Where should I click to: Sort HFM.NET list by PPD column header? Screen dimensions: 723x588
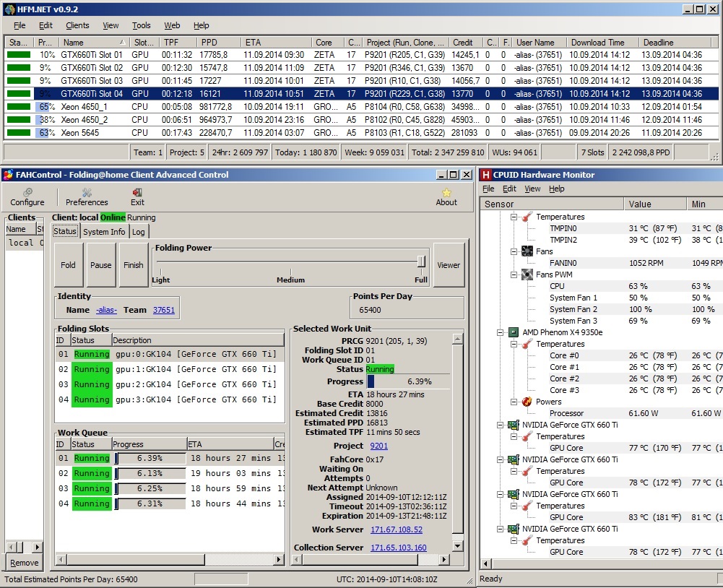pyautogui.click(x=219, y=43)
